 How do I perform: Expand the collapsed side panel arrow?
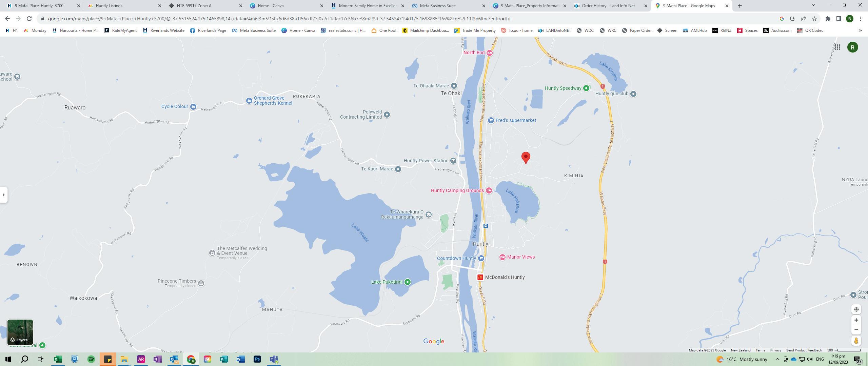[3, 195]
